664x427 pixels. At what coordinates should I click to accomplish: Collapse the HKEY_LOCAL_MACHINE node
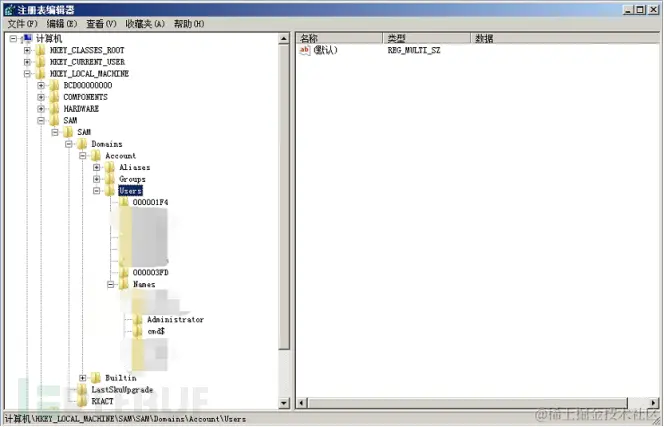[x=27, y=74]
